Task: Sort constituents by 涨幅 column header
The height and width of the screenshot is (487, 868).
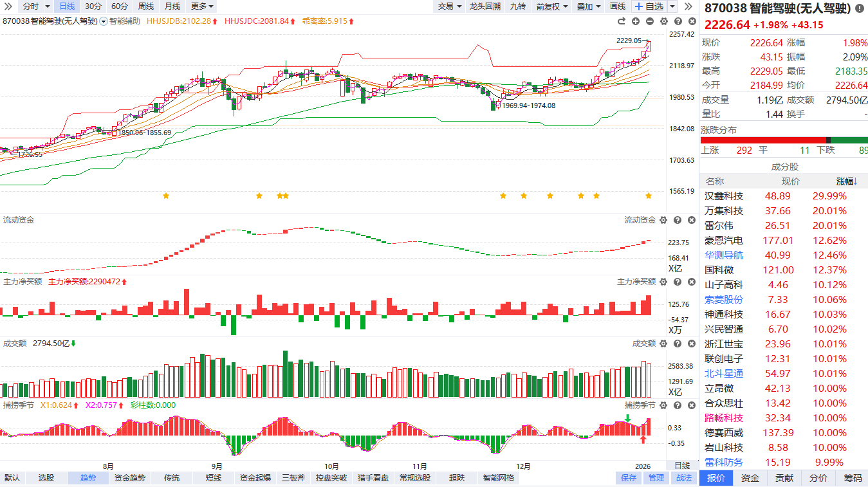Action: pyautogui.click(x=847, y=181)
